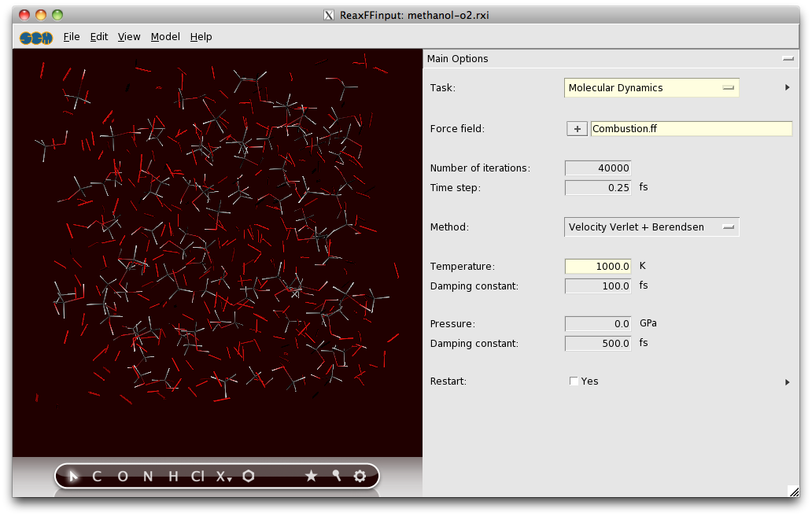Image resolution: width=812 pixels, height=516 pixels.
Task: Click the Main Options panel title
Action: (457, 59)
